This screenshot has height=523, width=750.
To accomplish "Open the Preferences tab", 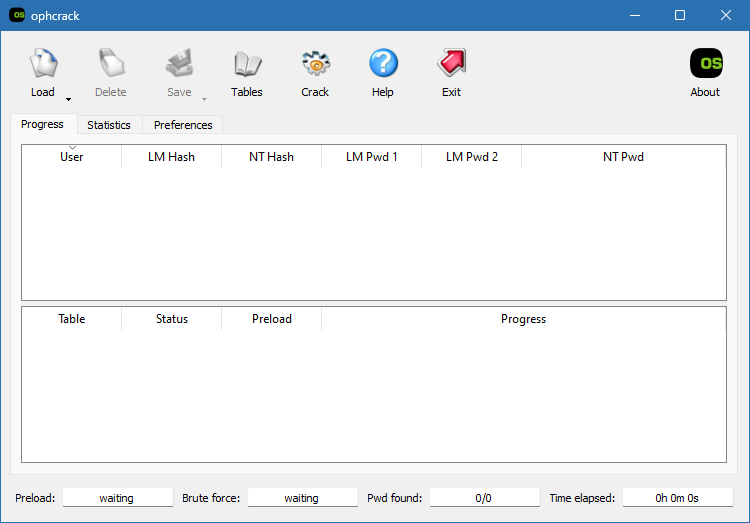I will click(x=183, y=125).
